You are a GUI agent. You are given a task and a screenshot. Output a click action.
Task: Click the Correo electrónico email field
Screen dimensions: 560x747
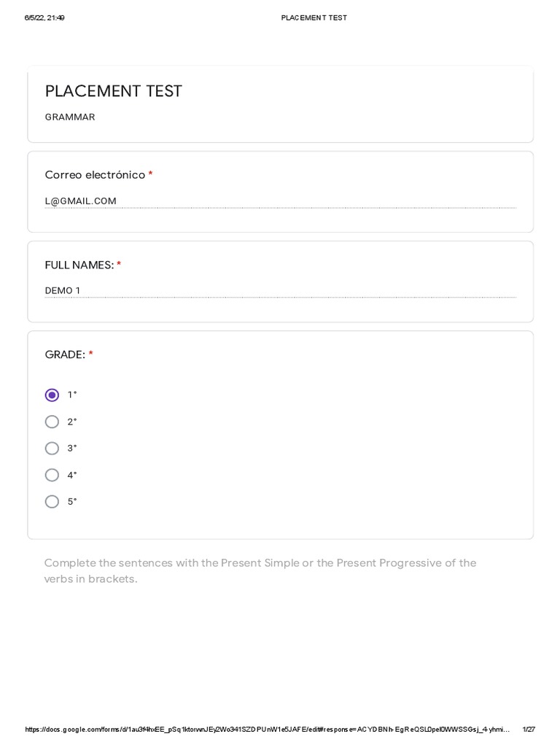pos(281,201)
